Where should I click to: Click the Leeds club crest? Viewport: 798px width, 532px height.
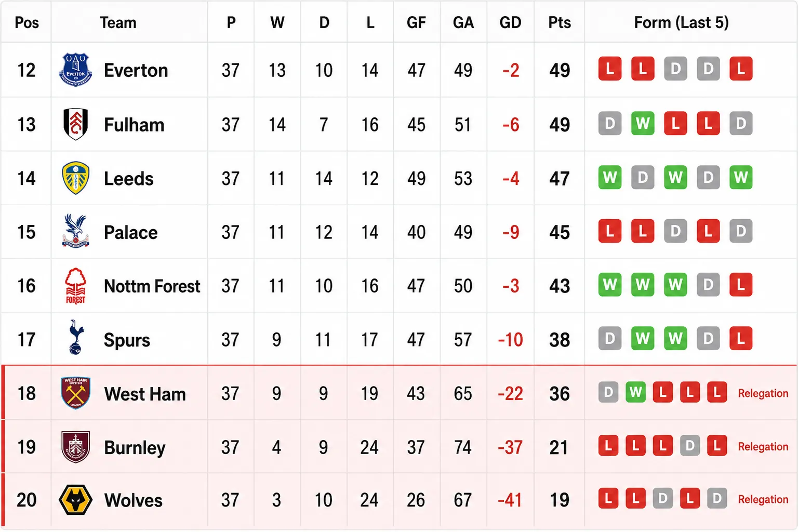pyautogui.click(x=76, y=178)
